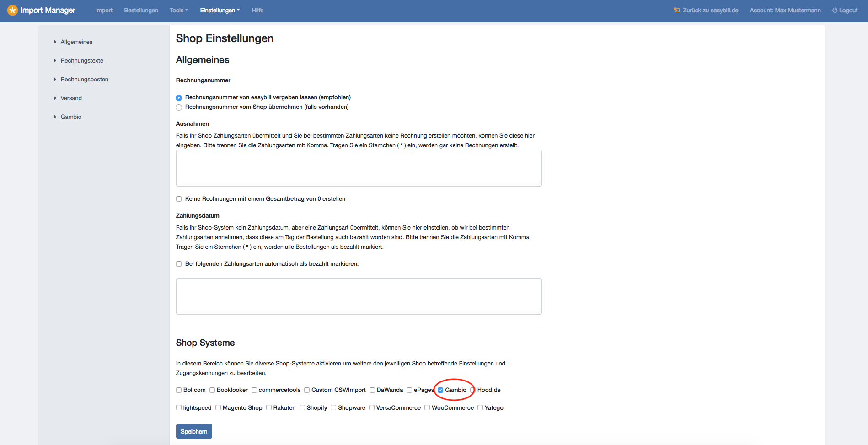The image size is (868, 445).
Task: Tick the DaWanda shop checkbox
Action: (x=372, y=390)
